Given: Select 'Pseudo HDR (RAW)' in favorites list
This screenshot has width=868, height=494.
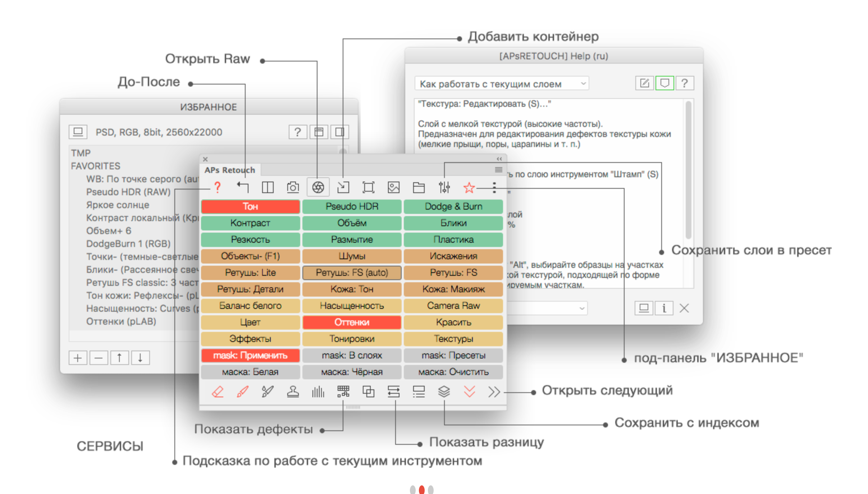Looking at the screenshot, I should [128, 192].
